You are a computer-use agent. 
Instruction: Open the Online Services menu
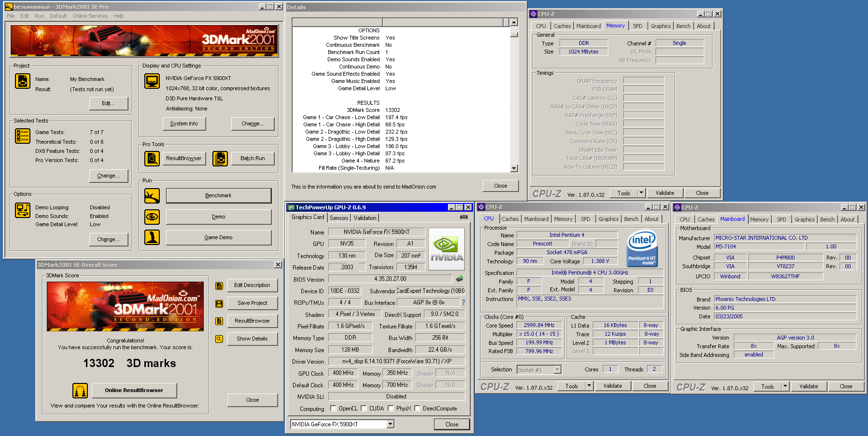[90, 16]
